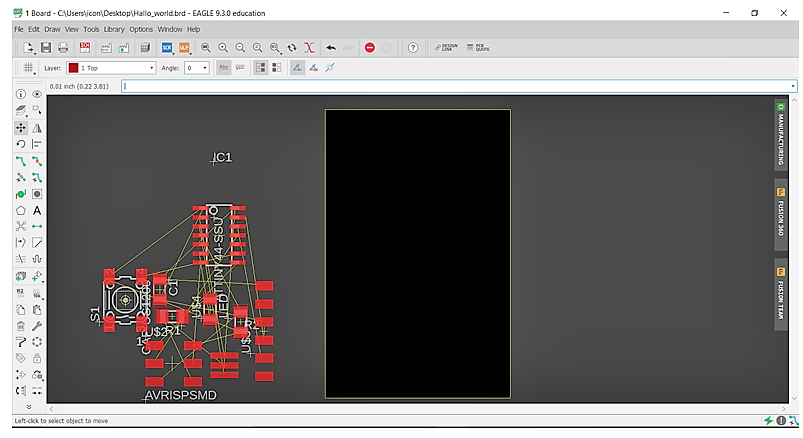The image size is (803, 438).
Task: Select the Miter tool
Action: coord(37,242)
